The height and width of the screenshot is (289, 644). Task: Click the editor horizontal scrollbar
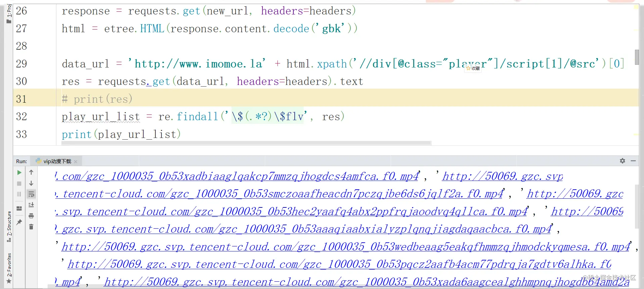[x=246, y=143]
